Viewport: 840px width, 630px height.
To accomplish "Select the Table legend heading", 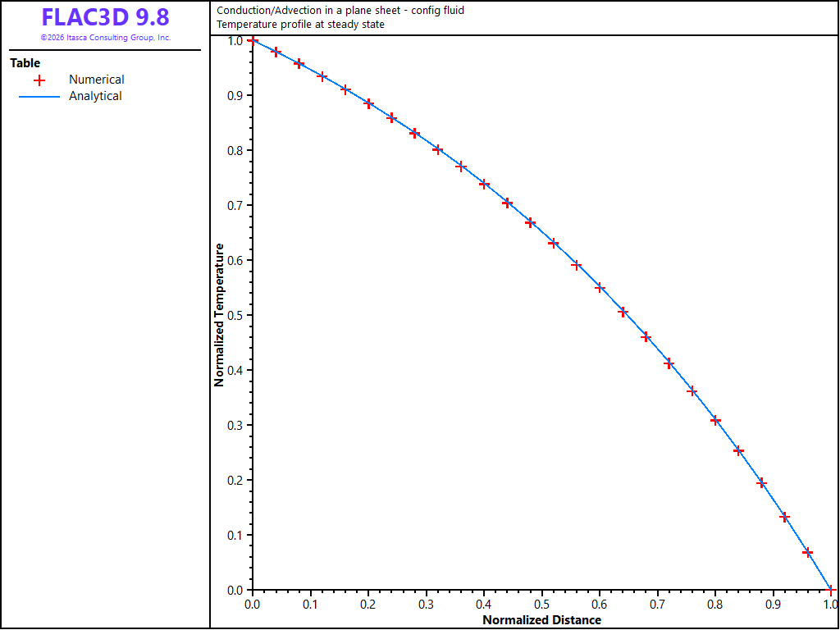I will click(25, 63).
